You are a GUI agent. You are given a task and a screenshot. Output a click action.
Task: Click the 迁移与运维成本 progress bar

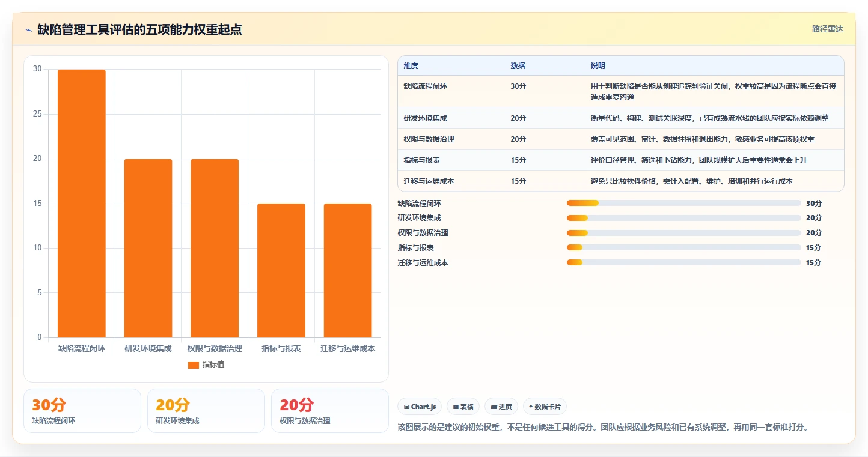click(x=684, y=262)
